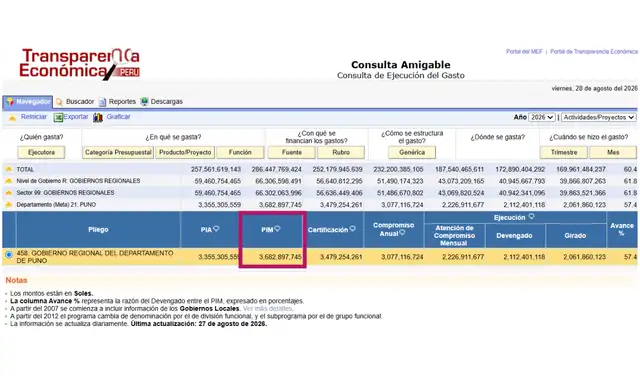Click the Descargas download icon
The height and width of the screenshot is (376, 640).
click(x=144, y=102)
